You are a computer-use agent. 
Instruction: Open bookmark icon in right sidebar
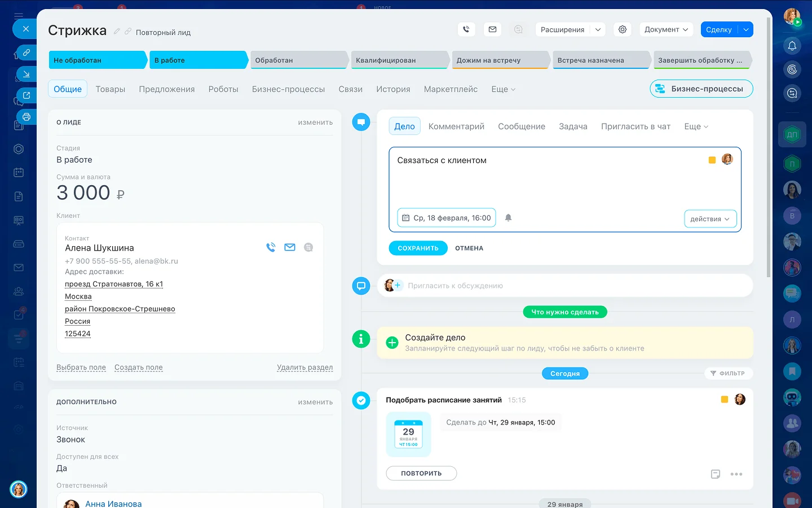792,371
